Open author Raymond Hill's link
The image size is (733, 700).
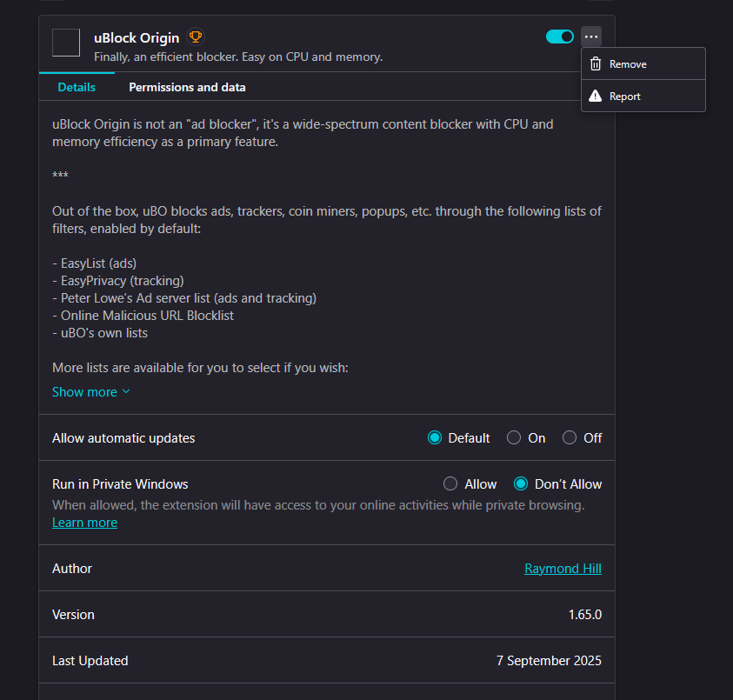click(x=563, y=569)
